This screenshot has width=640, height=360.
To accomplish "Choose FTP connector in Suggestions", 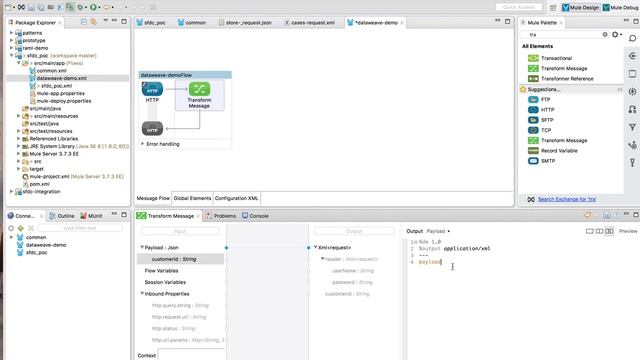I will coord(539,100).
